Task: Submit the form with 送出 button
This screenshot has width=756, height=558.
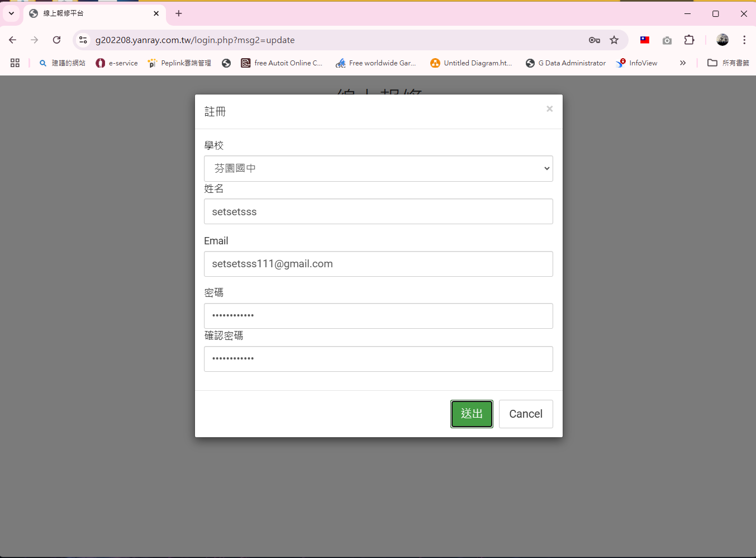Action: click(x=472, y=414)
